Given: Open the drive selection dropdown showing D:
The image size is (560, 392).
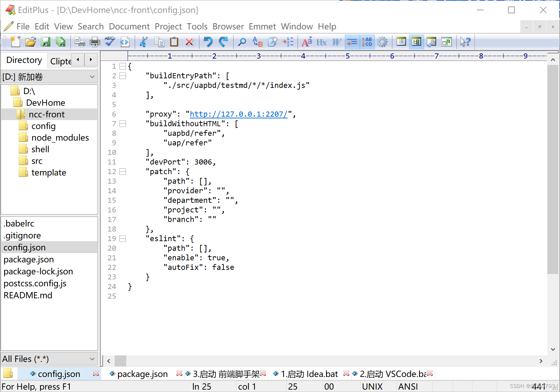Looking at the screenshot, I should point(92,77).
